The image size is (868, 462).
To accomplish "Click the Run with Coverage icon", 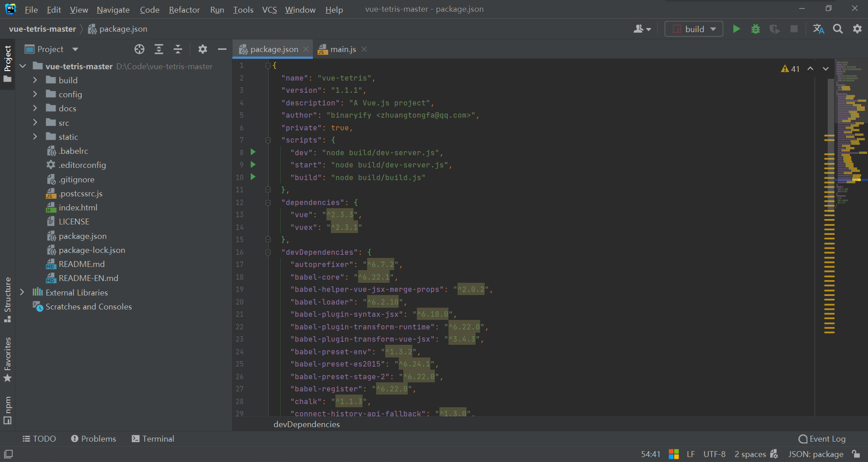I will tap(774, 29).
